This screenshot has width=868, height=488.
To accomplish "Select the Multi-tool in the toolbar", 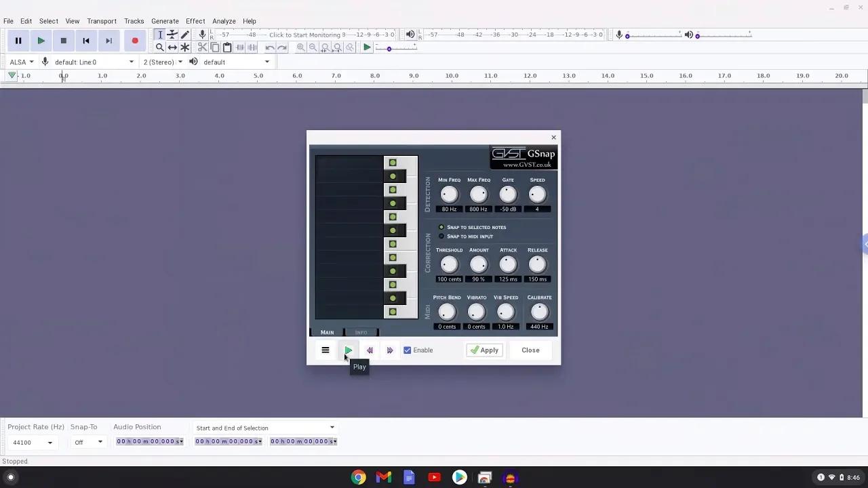I will [184, 47].
